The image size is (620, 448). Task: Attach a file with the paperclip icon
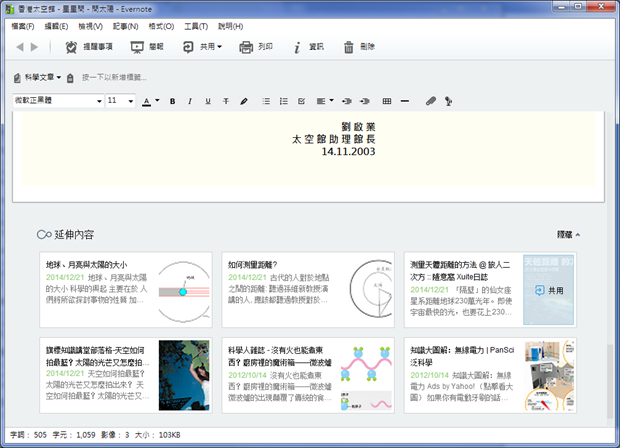point(431,101)
